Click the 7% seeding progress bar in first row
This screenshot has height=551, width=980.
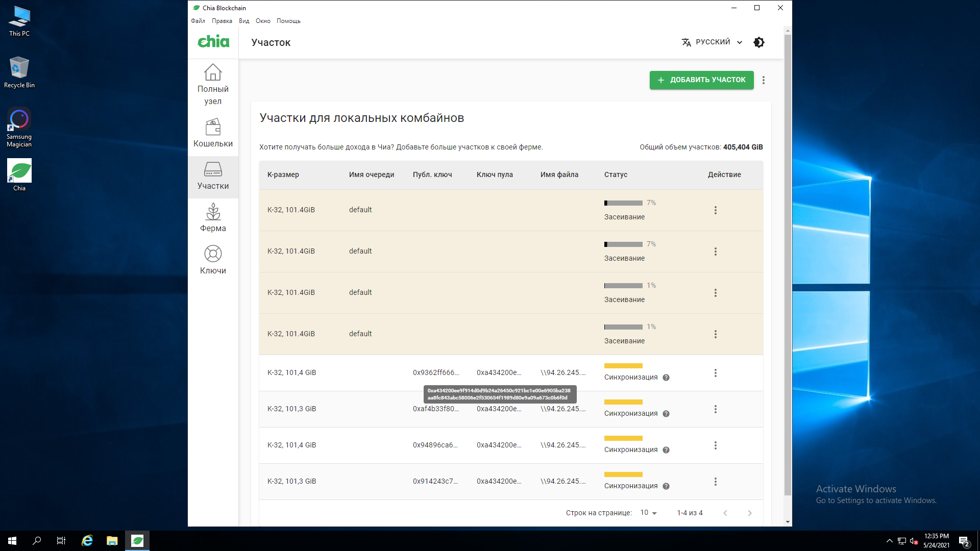coord(623,203)
